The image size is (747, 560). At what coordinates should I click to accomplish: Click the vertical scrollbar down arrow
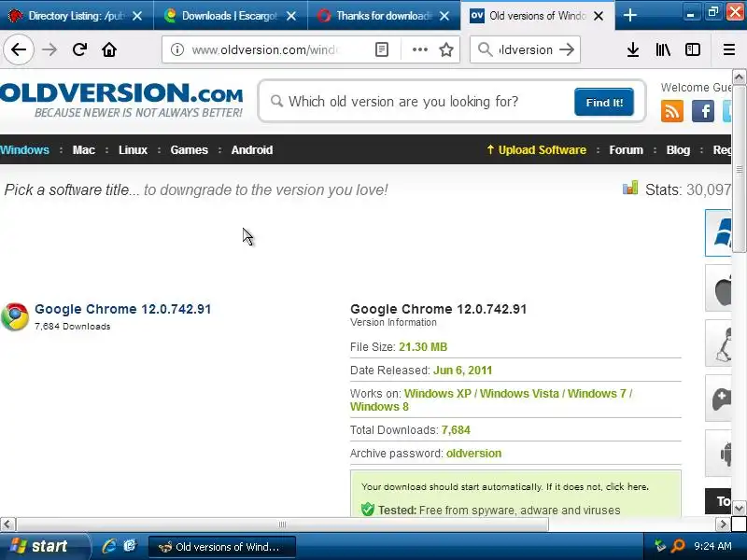[x=739, y=508]
